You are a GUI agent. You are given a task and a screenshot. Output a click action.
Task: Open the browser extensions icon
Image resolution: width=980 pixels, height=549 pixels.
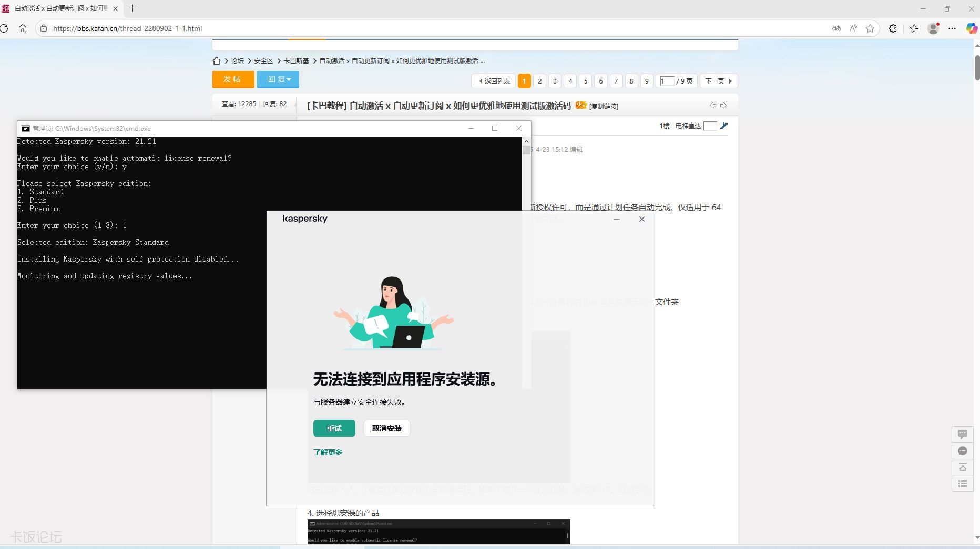pos(893,28)
